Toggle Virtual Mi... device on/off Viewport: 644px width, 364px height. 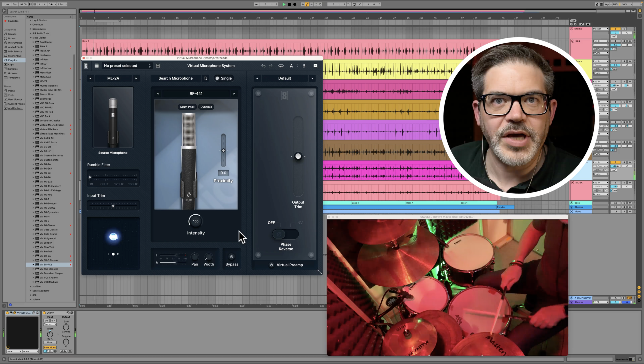point(8,313)
